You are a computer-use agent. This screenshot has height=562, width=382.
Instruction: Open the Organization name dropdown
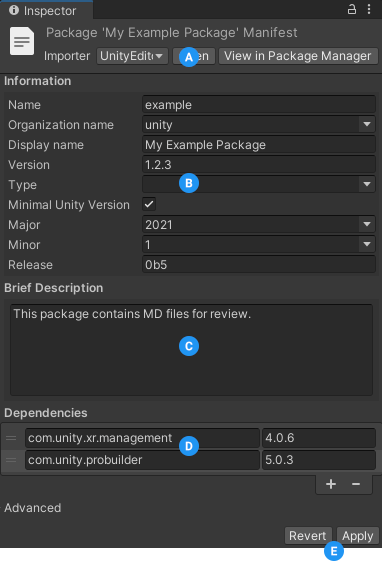tap(259, 125)
